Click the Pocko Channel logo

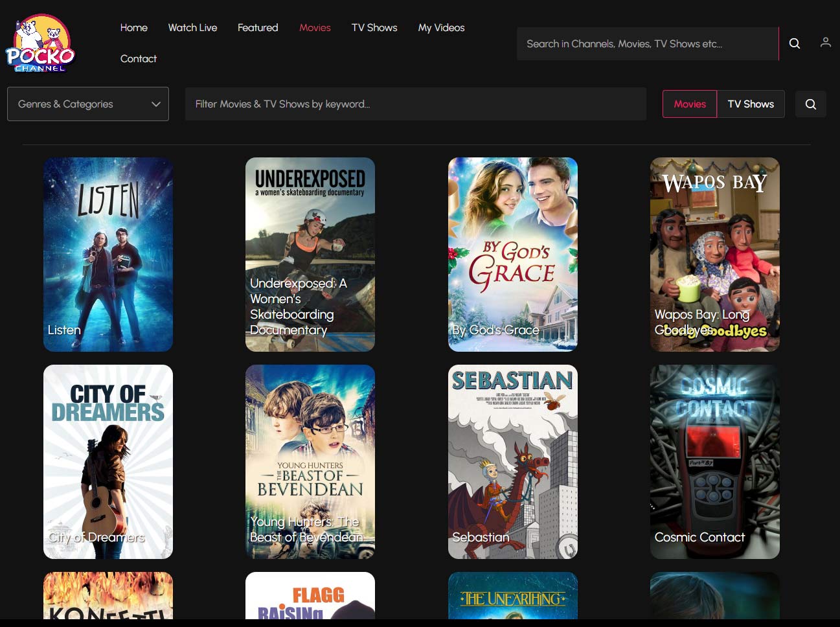40,43
